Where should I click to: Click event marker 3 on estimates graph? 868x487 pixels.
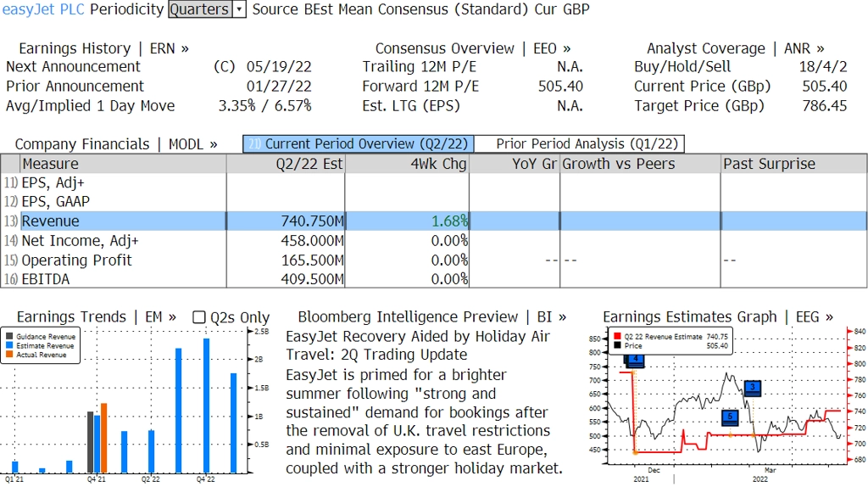click(x=753, y=388)
